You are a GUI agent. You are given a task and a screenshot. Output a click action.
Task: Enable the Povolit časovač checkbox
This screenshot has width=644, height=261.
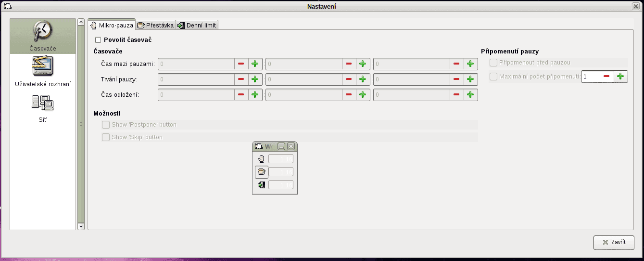(99, 40)
